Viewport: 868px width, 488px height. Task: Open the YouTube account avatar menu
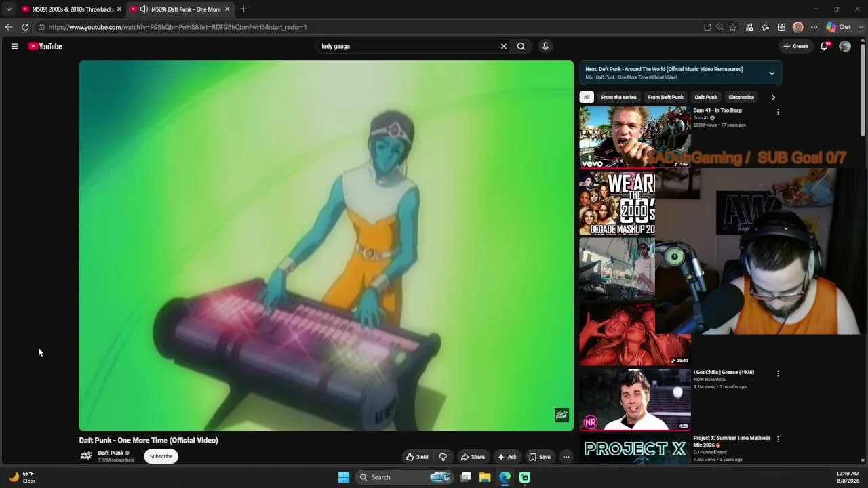[x=845, y=46]
